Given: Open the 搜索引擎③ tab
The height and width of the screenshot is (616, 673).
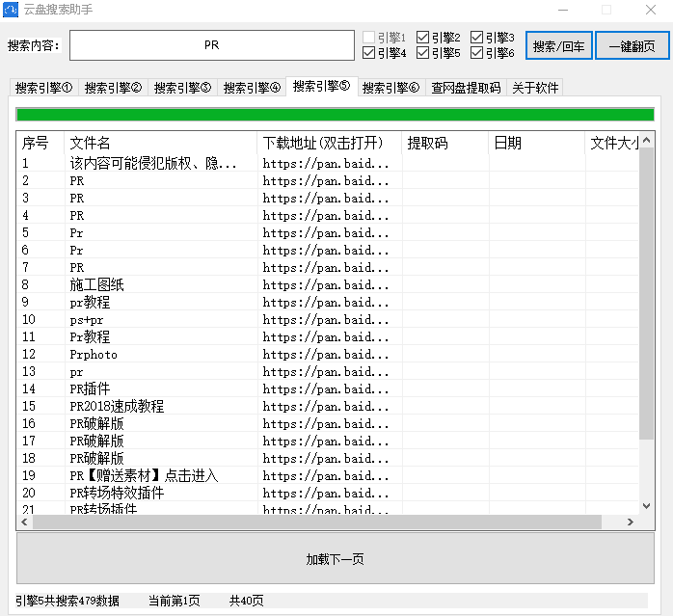Looking at the screenshot, I should click(x=182, y=88).
